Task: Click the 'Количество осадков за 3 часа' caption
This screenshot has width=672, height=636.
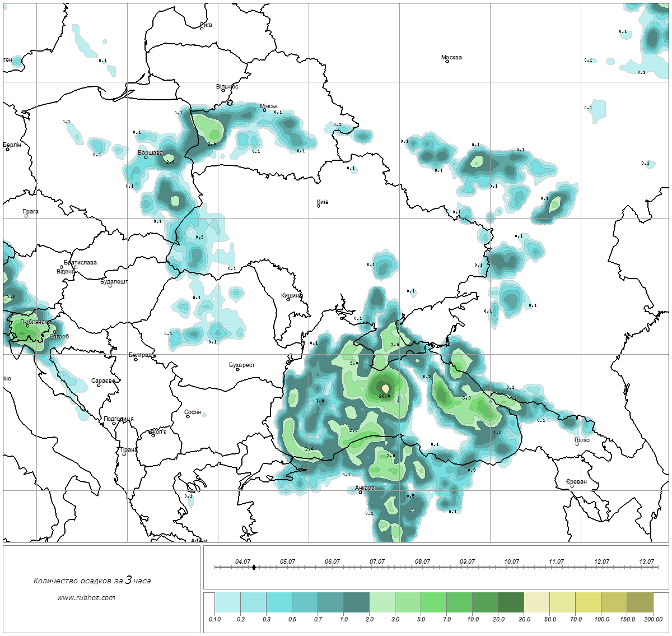Action: tap(92, 581)
